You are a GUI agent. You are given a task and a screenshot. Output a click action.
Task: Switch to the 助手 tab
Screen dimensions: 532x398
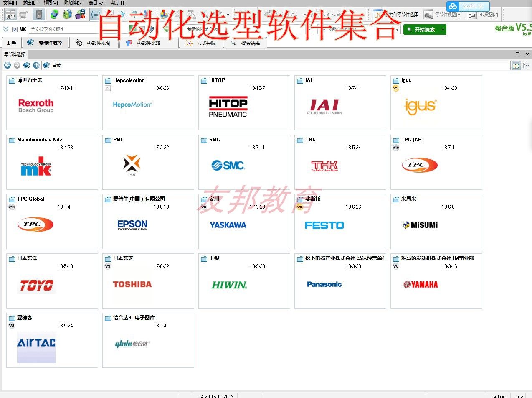click(12, 43)
